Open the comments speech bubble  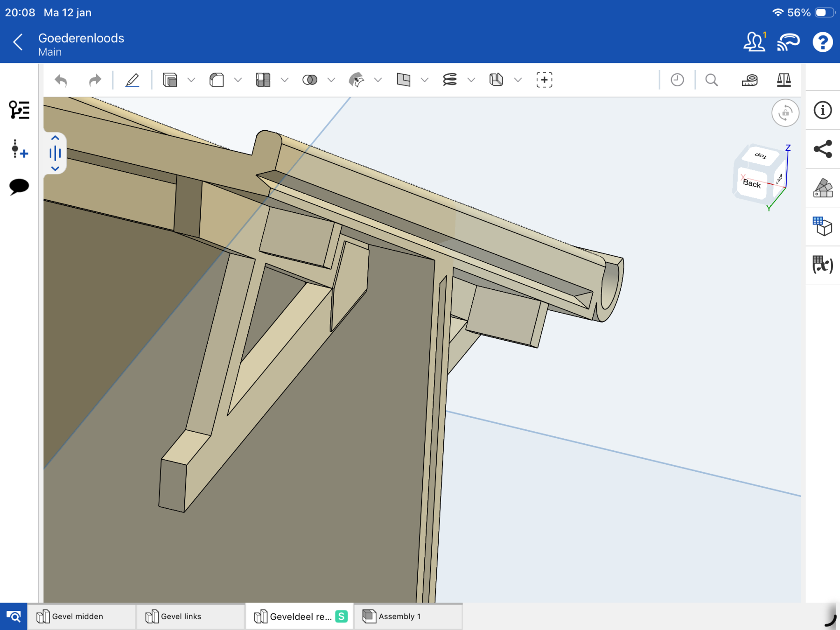[19, 187]
